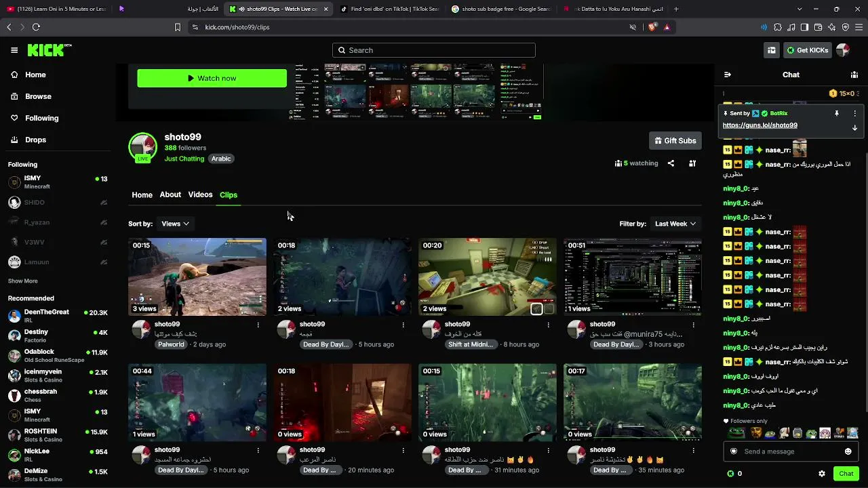
Task: Click the Get KICKs button
Action: (807, 50)
